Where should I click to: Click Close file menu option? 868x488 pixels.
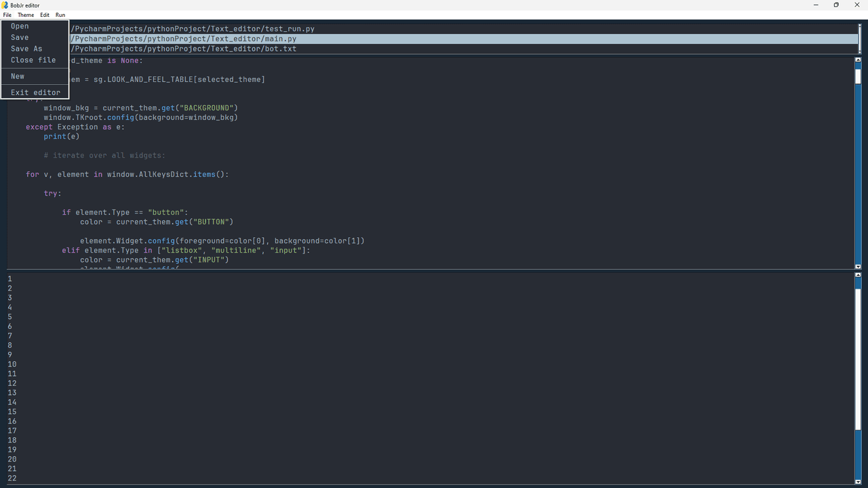[x=33, y=60]
